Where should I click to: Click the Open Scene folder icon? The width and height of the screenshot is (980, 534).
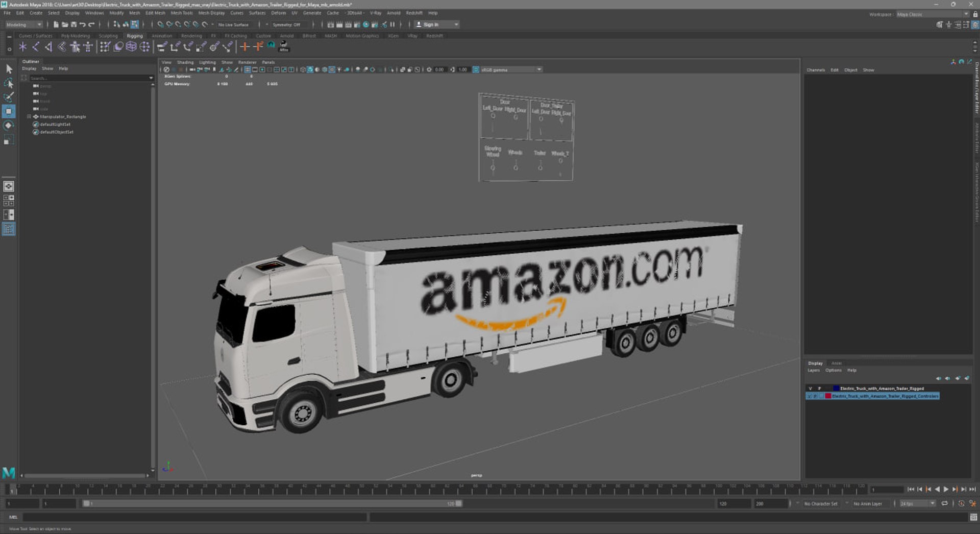click(x=65, y=25)
